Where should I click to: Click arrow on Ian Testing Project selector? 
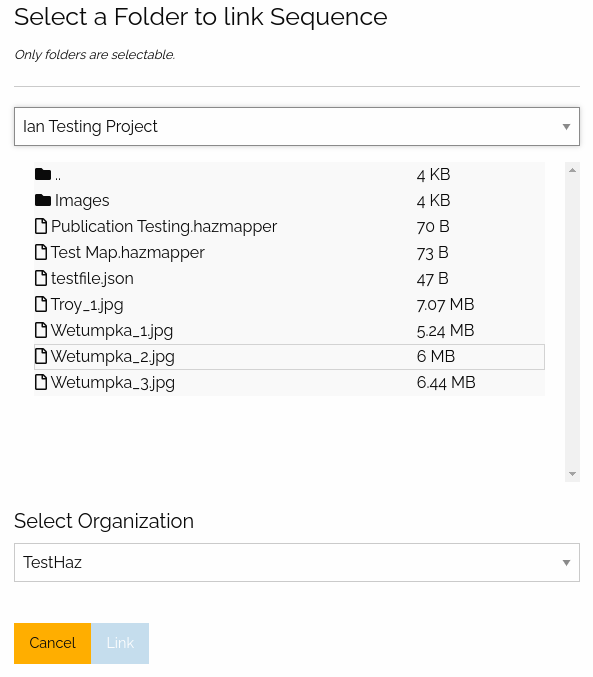[x=566, y=127]
